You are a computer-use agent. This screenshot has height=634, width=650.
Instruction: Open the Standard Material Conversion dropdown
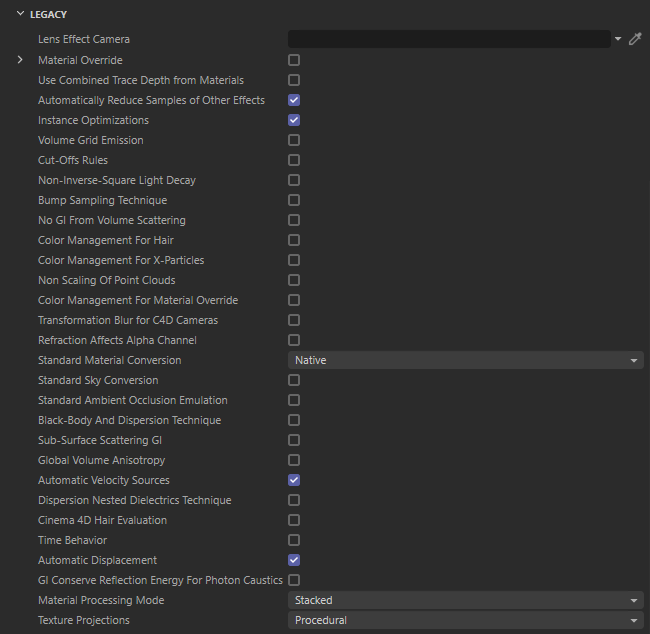(x=466, y=360)
